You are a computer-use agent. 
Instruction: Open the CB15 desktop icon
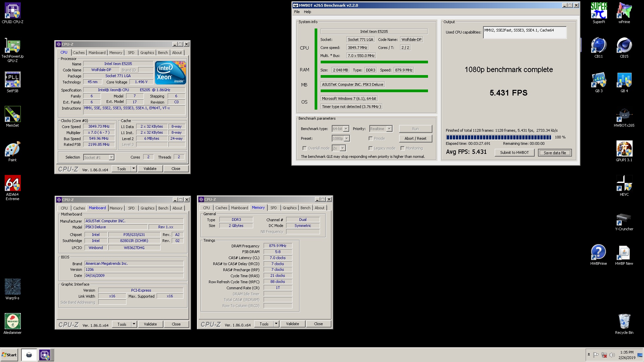point(624,48)
